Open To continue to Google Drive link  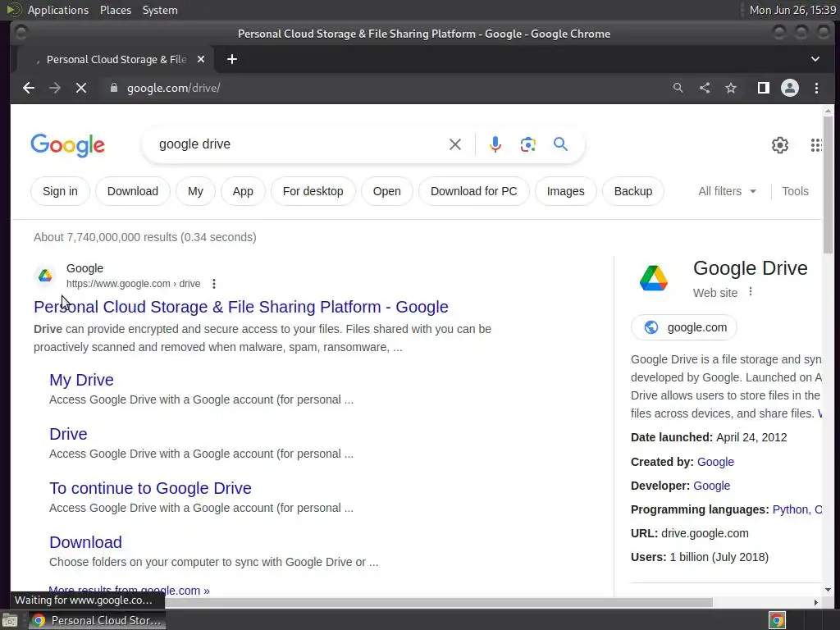150,488
